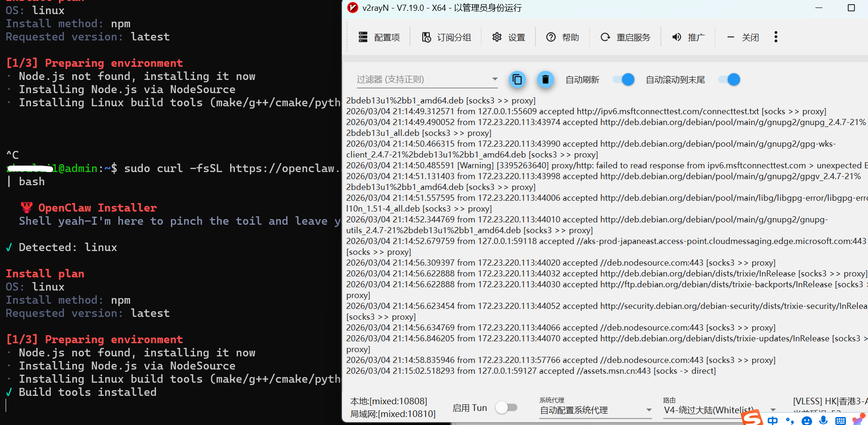This screenshot has width=868, height=425.
Task: Click into the 过滤器 filter text field
Action: [x=420, y=79]
